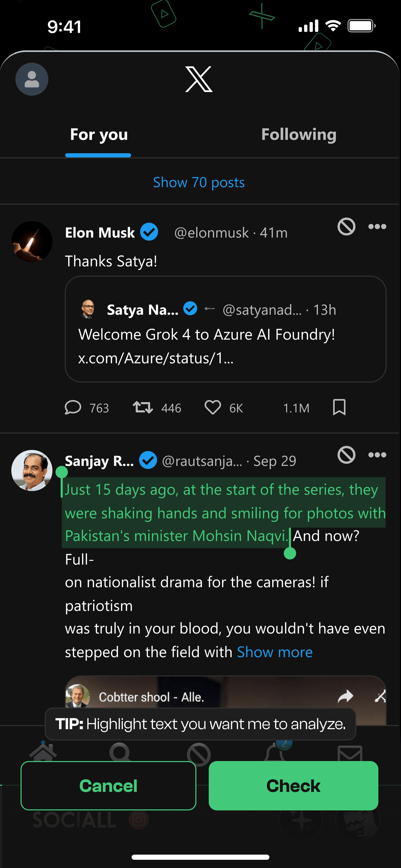The height and width of the screenshot is (868, 401).
Task: Switch to the Following tab
Action: 298,134
